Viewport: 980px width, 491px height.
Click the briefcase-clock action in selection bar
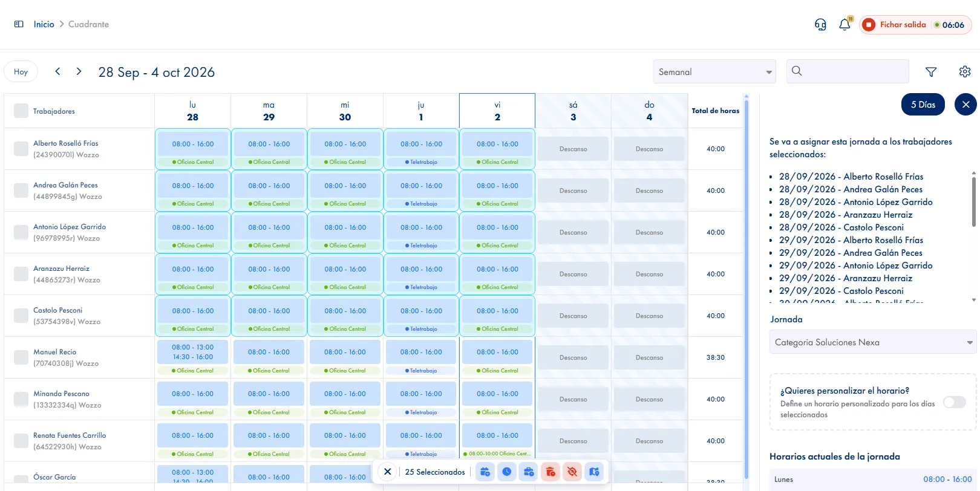click(529, 472)
